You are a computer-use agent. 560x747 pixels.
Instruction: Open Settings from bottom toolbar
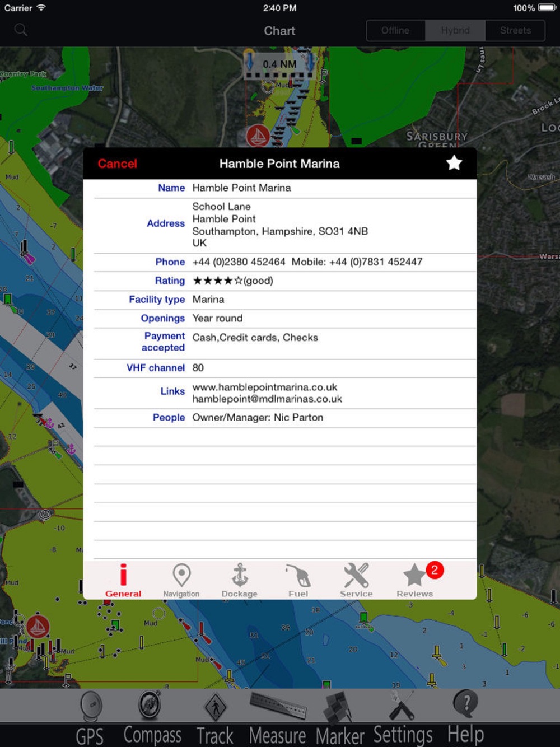click(403, 717)
